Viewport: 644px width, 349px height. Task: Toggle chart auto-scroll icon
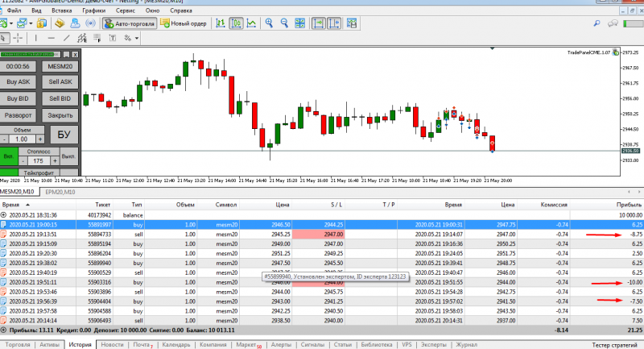(318, 23)
